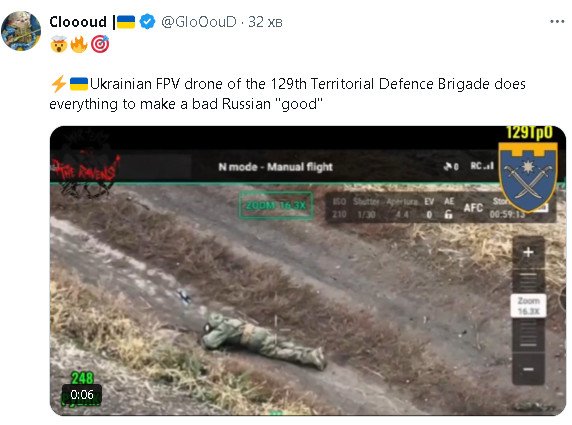Click the red Ravens logo overlay
The width and height of the screenshot is (572, 425).
[x=85, y=166]
